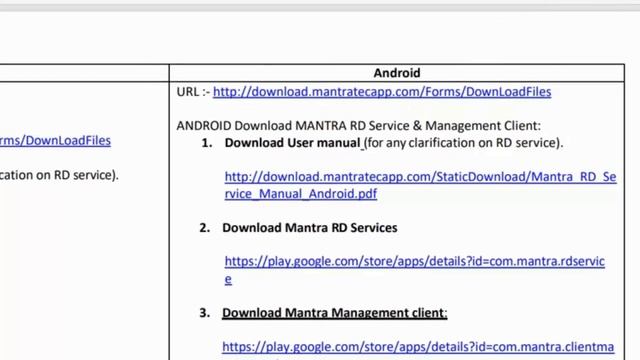Click the 'Download Mantra Management client' heading
The height and width of the screenshot is (360, 640).
(334, 313)
